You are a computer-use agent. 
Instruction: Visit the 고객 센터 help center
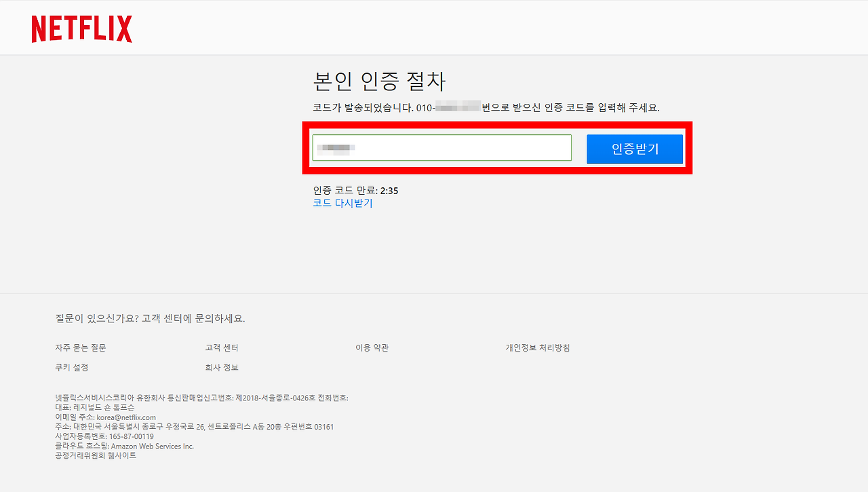221,347
